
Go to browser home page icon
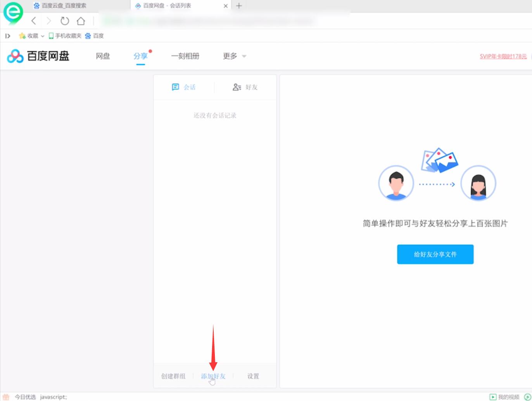[x=81, y=21]
